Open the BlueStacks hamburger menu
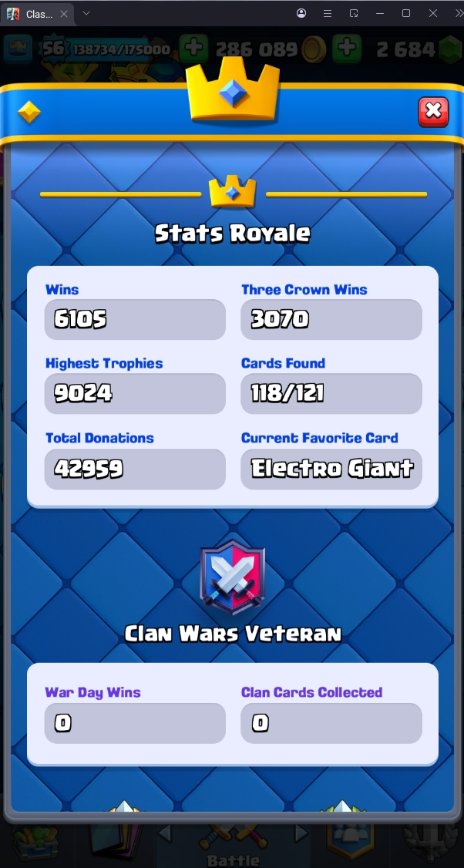464x868 pixels. [328, 13]
